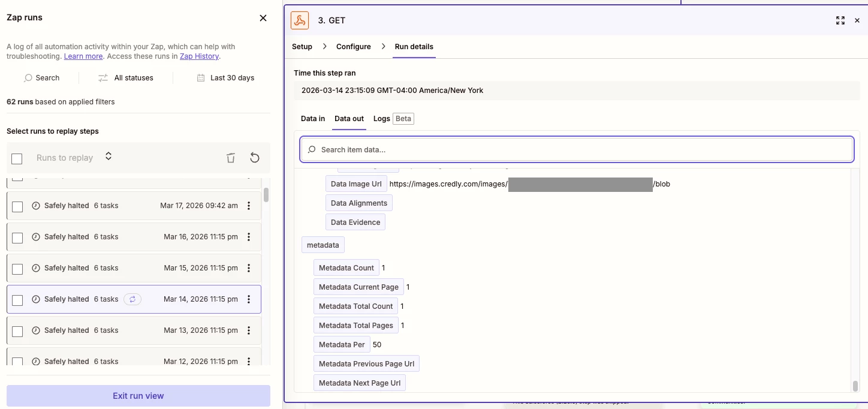Expand the GET step panel to fullscreen
Screen dimensions: 868x409
(x=840, y=20)
